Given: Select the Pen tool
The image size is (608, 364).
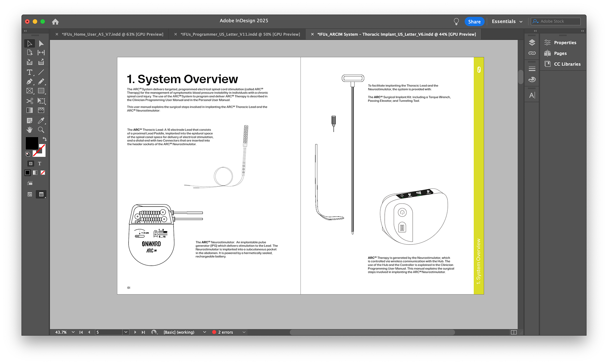Looking at the screenshot, I should pyautogui.click(x=29, y=82).
